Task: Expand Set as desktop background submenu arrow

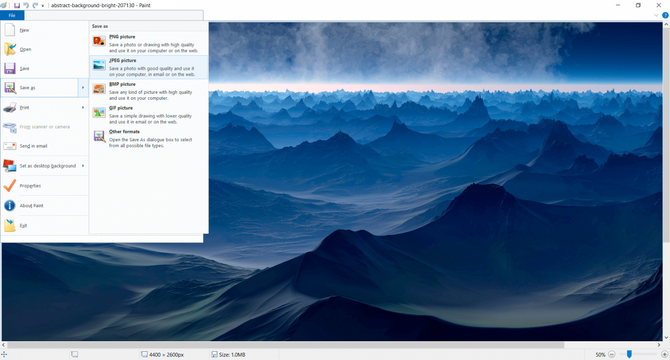Action: point(83,166)
